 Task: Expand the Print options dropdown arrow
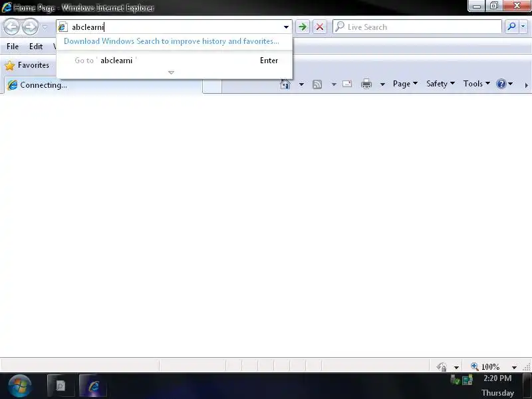(382, 84)
